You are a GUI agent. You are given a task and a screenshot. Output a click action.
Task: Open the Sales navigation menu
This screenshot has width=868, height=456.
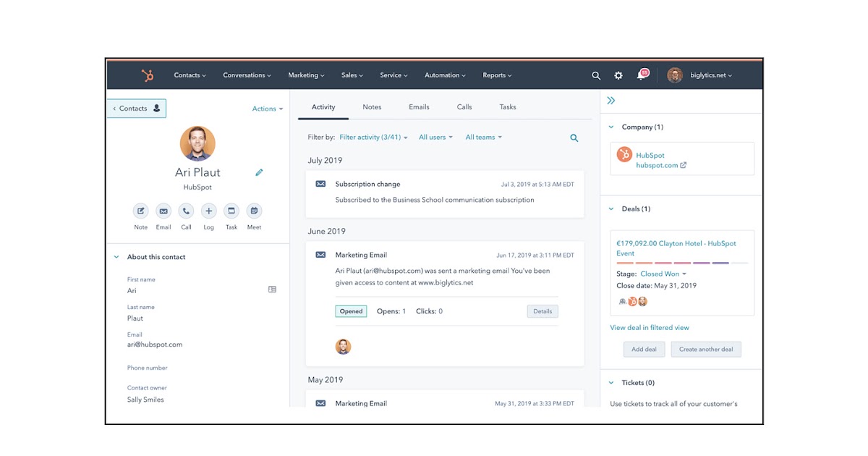coord(352,75)
